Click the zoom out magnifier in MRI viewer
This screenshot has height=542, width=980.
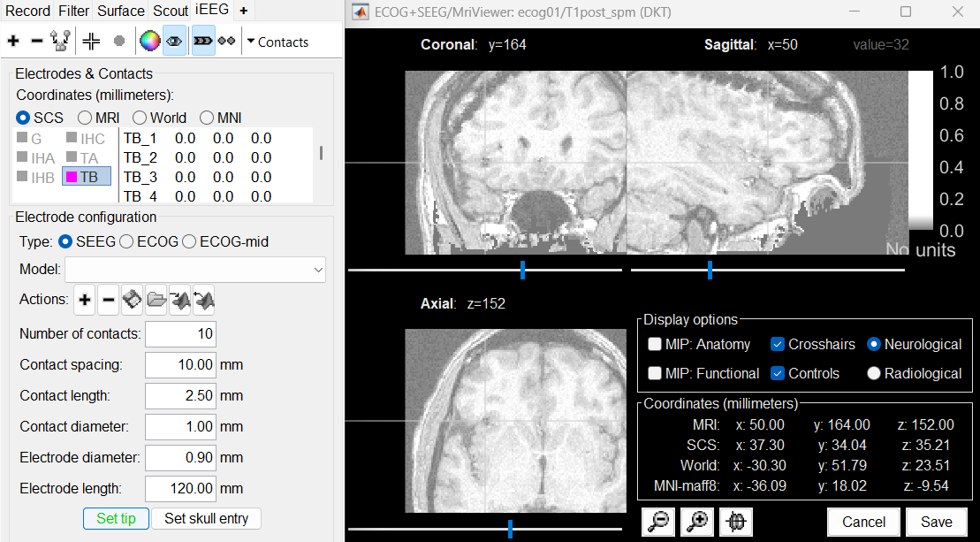point(658,522)
